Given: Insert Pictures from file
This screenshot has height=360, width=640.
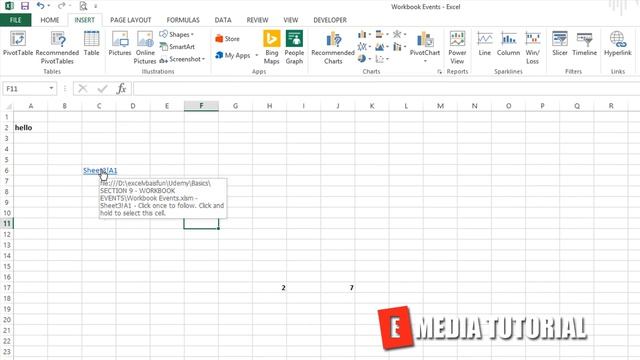Looking at the screenshot, I should click(120, 43).
